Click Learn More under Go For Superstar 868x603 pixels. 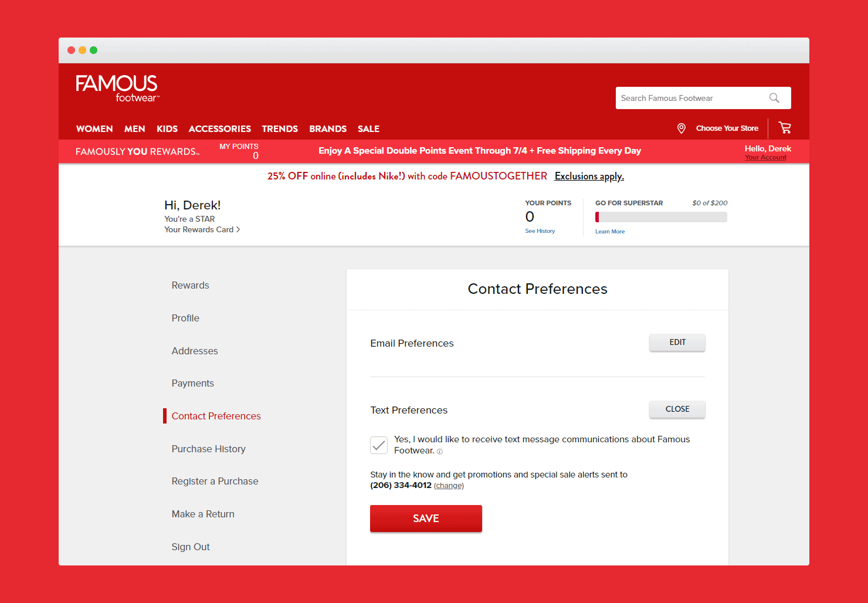tap(610, 232)
